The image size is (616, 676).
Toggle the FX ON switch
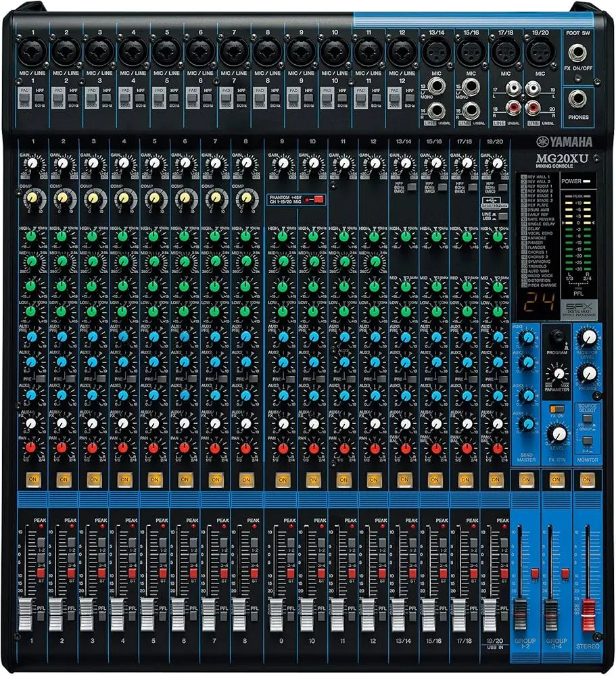coord(558,408)
